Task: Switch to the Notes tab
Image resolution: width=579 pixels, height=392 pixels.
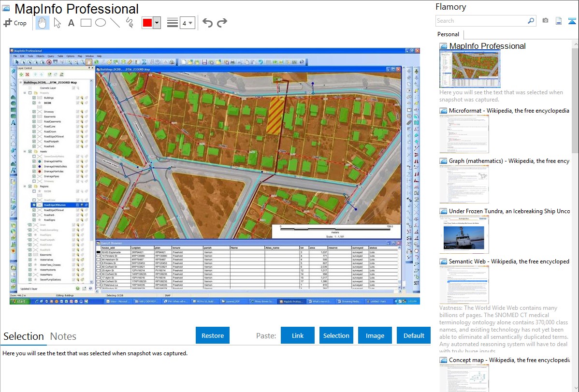Action: [63, 336]
